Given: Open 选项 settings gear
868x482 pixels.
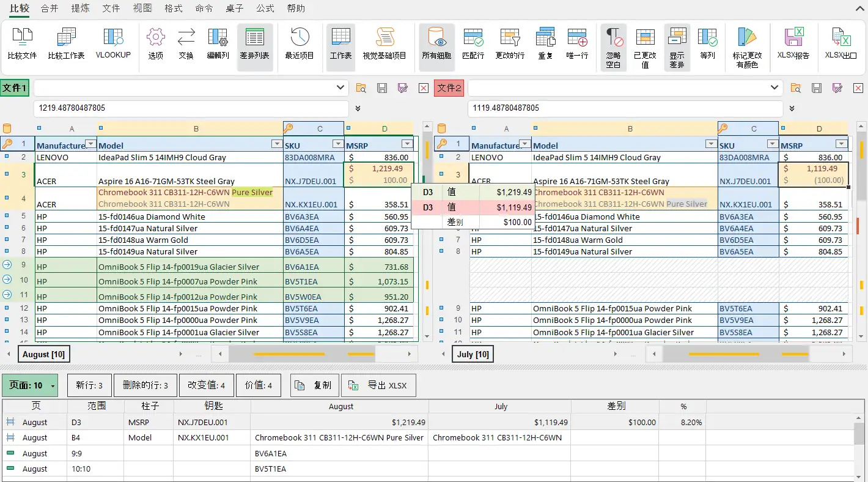Looking at the screenshot, I should 156,43.
